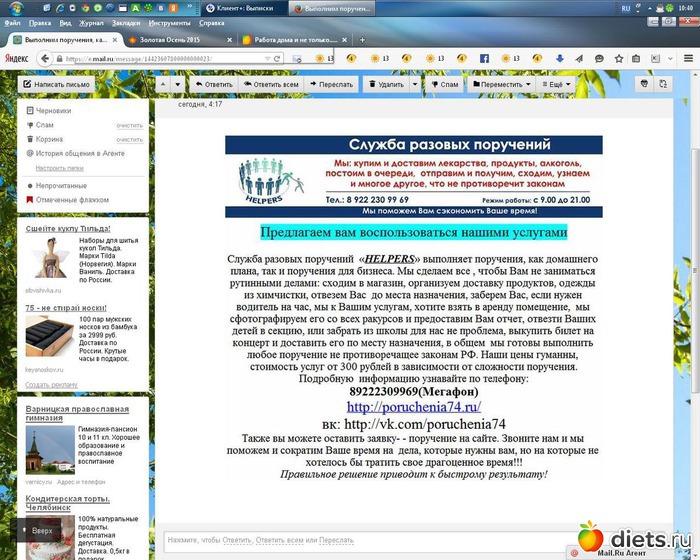Click the Ответить всем button
The image size is (700, 560).
[x=270, y=84]
